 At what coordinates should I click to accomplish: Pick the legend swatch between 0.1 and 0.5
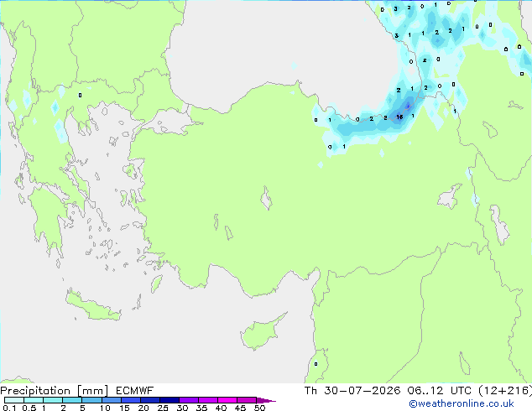coord(14,400)
